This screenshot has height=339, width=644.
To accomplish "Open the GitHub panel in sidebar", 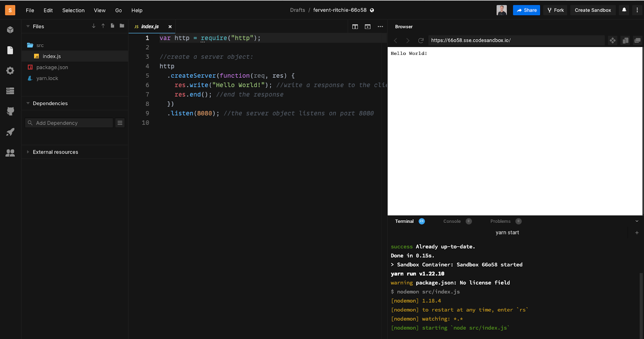I will tap(10, 111).
